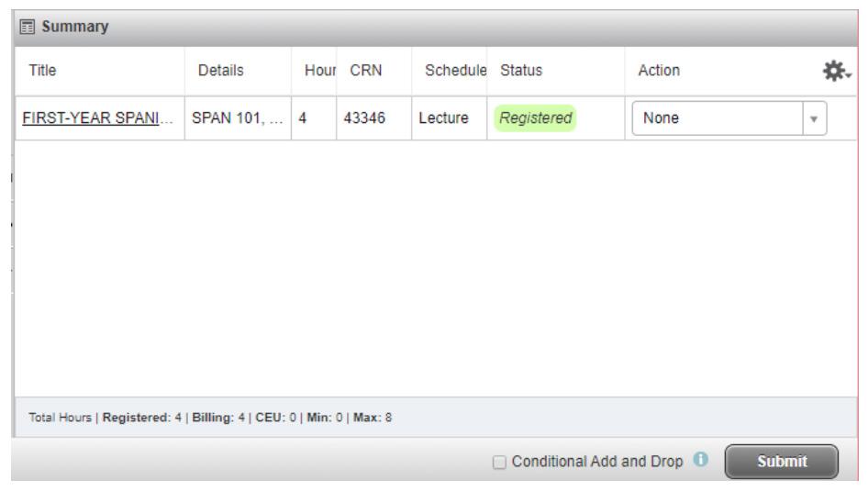Open the gear settings icon in table header
Image resolution: width=868 pixels, height=492 pixels.
(x=837, y=71)
